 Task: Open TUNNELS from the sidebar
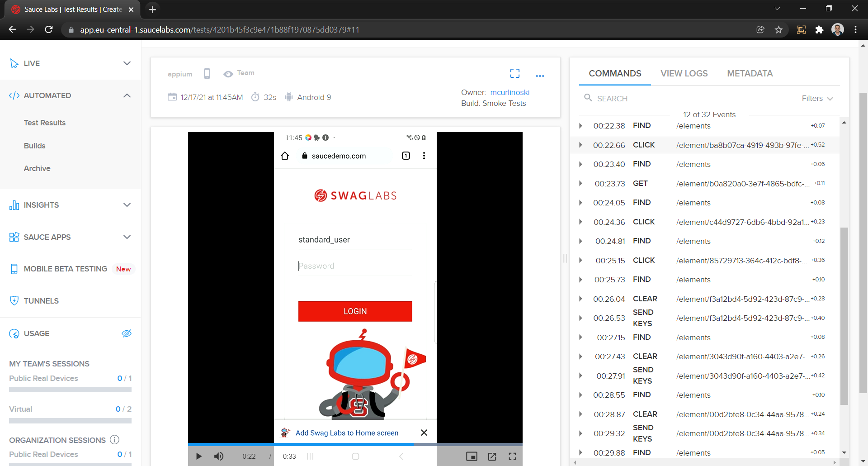(41, 301)
